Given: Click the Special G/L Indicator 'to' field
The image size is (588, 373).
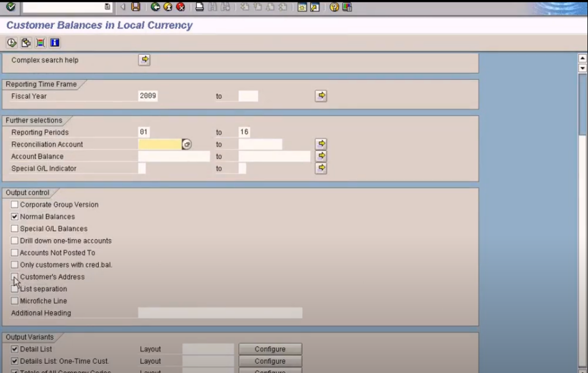Looking at the screenshot, I should coord(242,168).
